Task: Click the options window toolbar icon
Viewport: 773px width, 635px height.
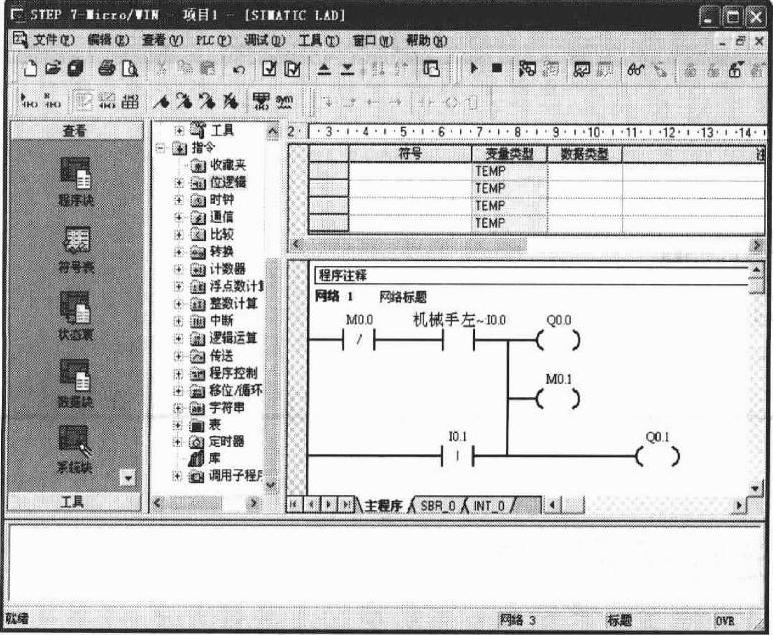Action: (x=431, y=68)
